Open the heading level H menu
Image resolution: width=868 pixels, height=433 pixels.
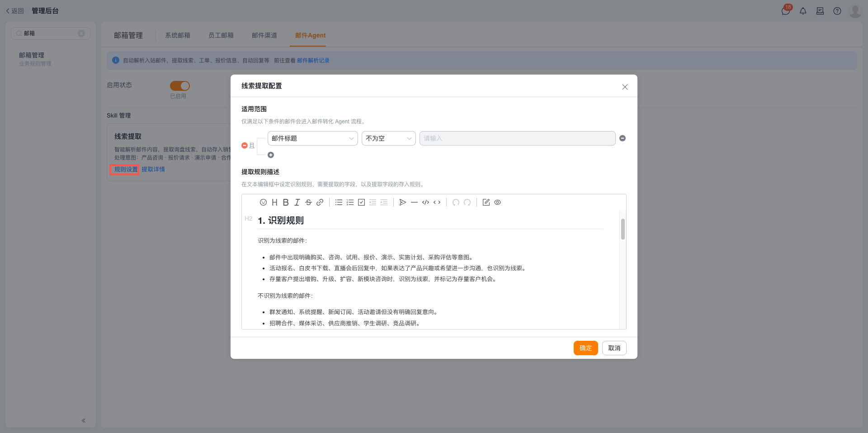coord(274,202)
